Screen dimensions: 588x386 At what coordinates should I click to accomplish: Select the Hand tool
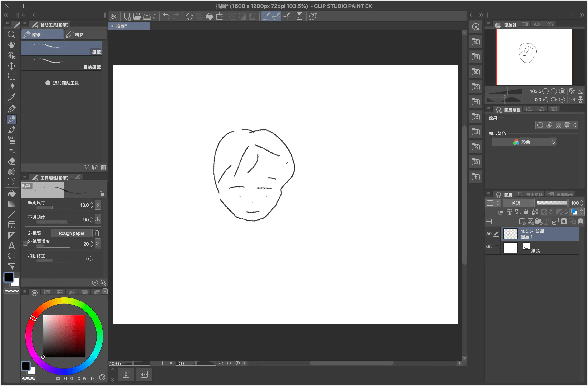[12, 45]
